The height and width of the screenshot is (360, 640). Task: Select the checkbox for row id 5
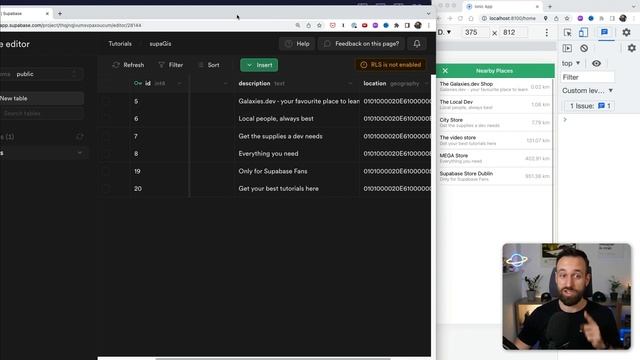[x=106, y=101]
